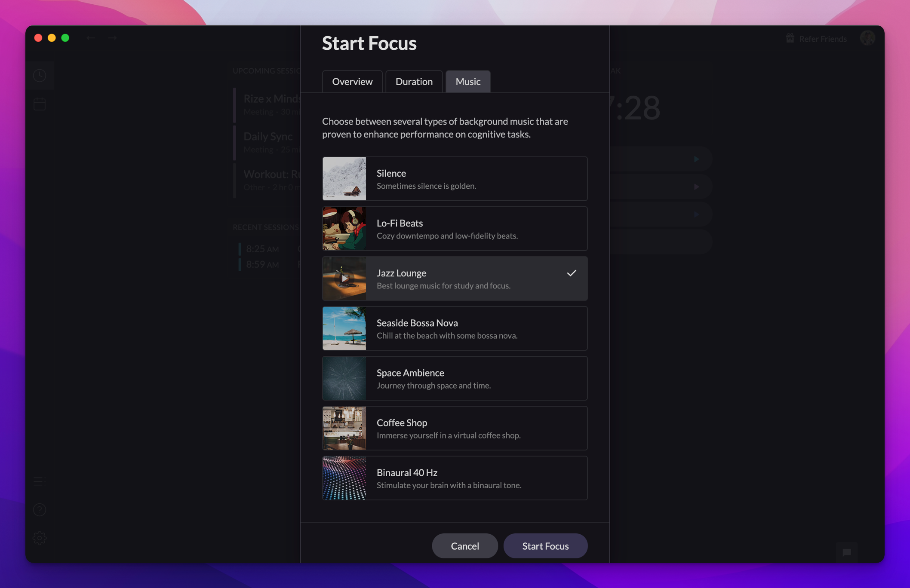Open the Workout upcoming session

(x=267, y=180)
